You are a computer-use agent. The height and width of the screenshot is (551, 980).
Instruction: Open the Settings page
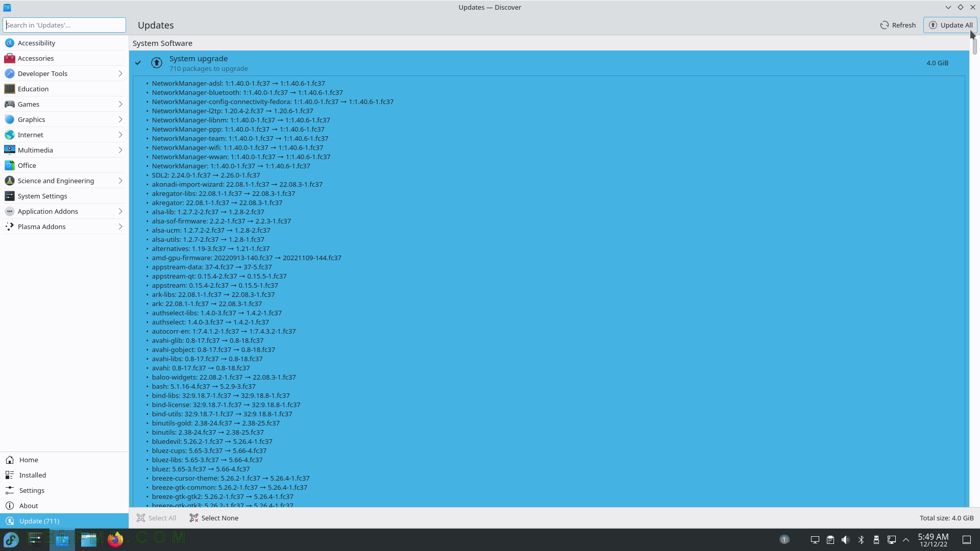(64, 490)
